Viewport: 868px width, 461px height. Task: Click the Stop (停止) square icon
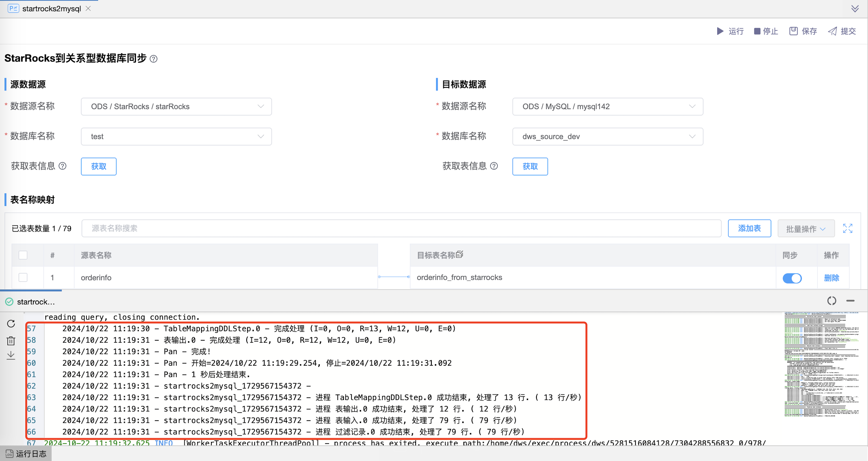tap(757, 31)
